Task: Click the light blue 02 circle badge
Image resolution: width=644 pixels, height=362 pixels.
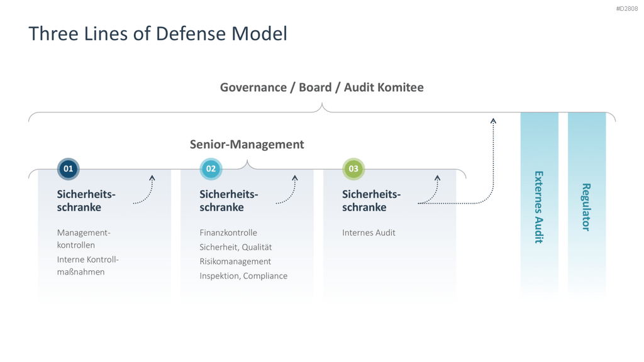Action: pyautogui.click(x=211, y=168)
